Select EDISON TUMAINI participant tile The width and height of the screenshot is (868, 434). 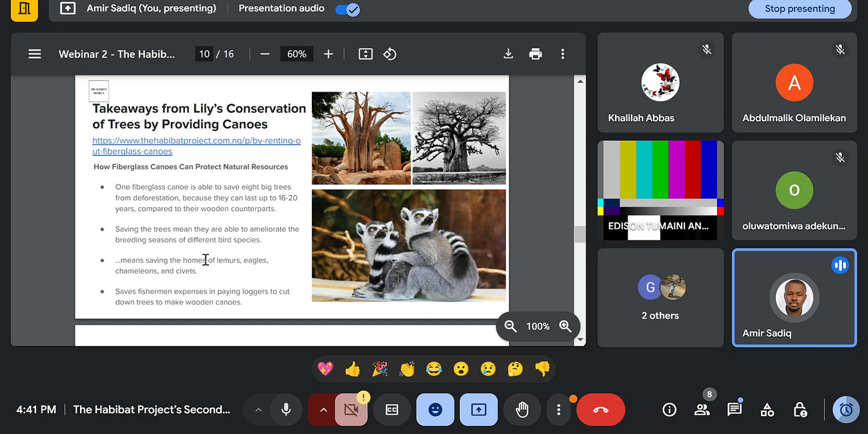pos(660,190)
